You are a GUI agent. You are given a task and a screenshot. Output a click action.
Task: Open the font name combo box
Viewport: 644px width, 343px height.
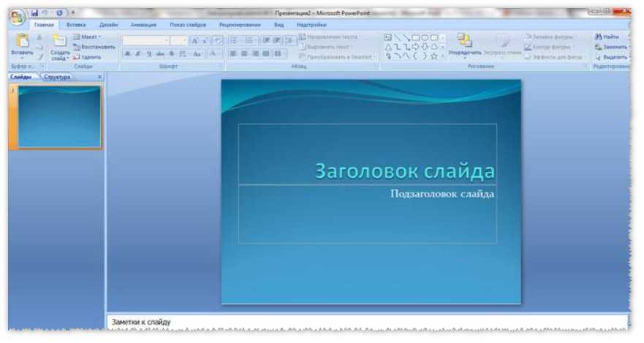click(145, 41)
